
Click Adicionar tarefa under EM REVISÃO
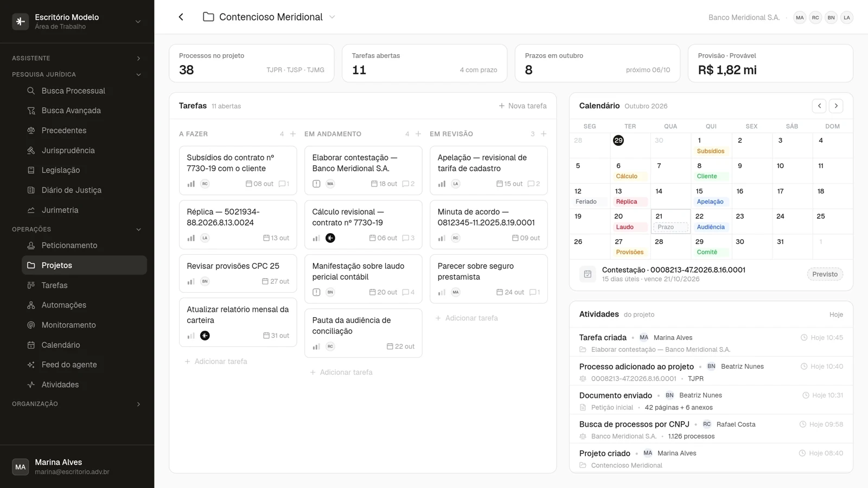pyautogui.click(x=467, y=318)
